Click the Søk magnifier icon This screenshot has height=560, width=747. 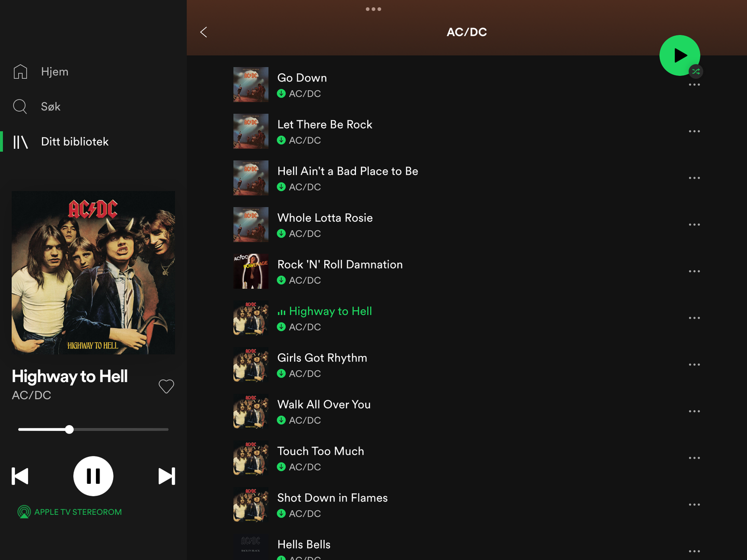20,106
